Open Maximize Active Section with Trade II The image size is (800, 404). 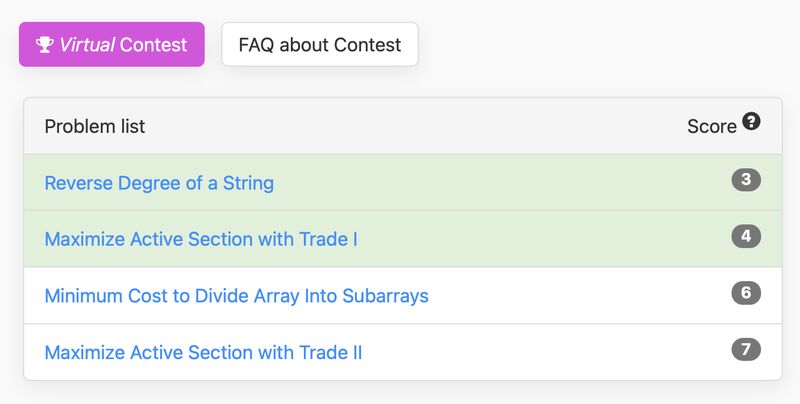tap(203, 352)
